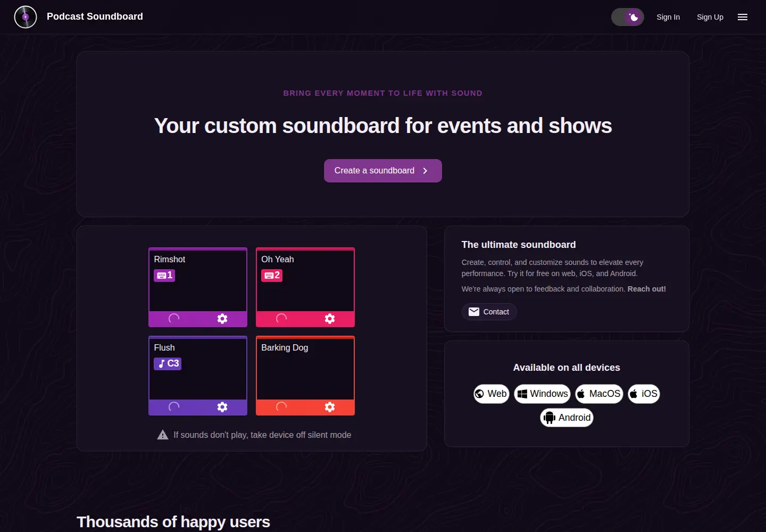Click the warning triangle icon
The height and width of the screenshot is (532, 766).
coord(163,435)
